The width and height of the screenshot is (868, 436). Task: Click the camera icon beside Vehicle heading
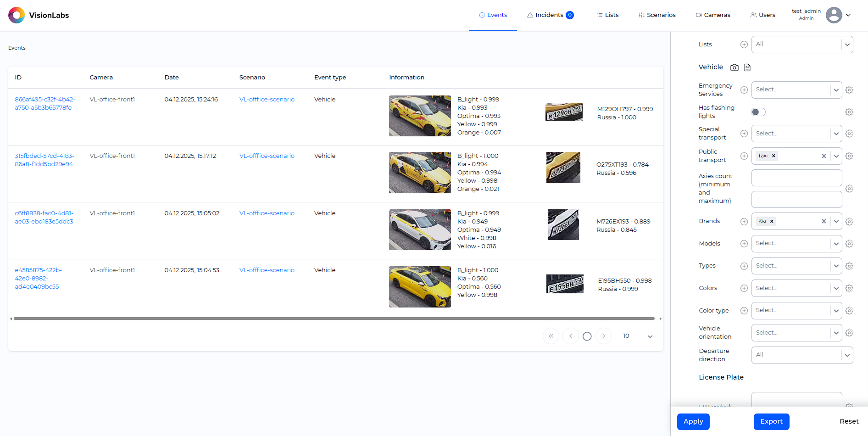734,67
